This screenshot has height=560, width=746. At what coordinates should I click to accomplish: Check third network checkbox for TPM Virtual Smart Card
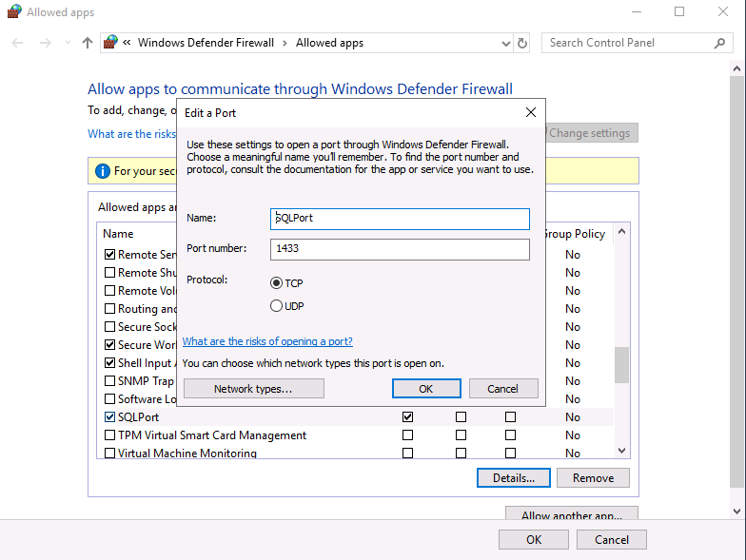click(x=510, y=435)
